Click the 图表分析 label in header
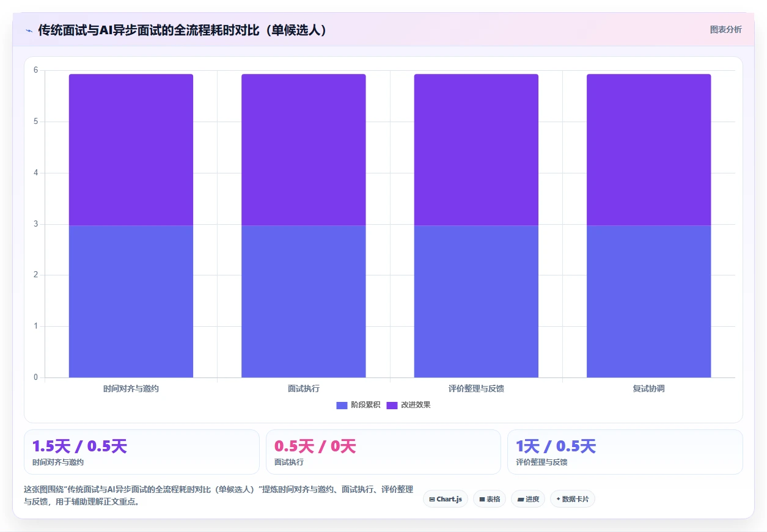This screenshot has height=532, width=767. [725, 29]
